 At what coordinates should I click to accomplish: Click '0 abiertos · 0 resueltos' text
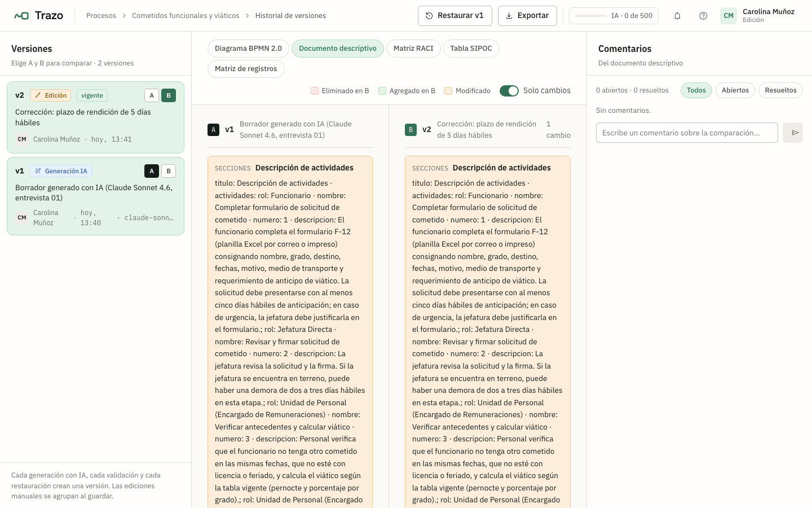[632, 90]
